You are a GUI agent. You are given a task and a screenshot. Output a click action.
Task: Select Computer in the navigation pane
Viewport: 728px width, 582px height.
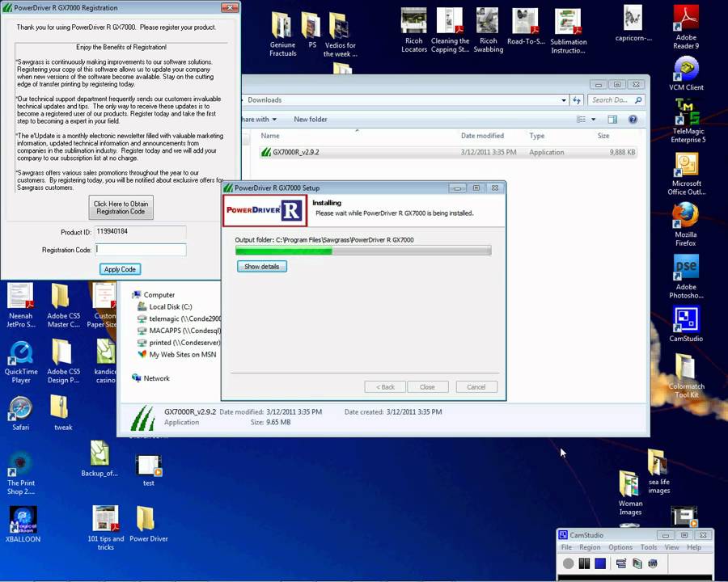tap(153, 295)
